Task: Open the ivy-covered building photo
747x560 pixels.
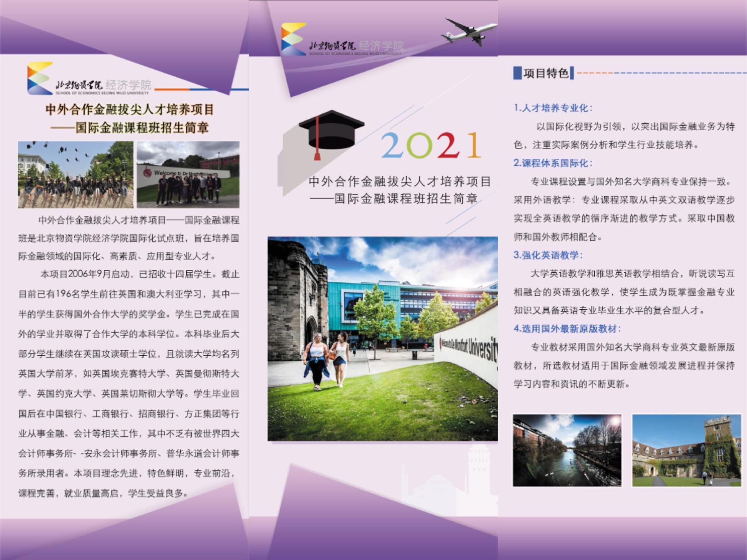Action: [686, 450]
